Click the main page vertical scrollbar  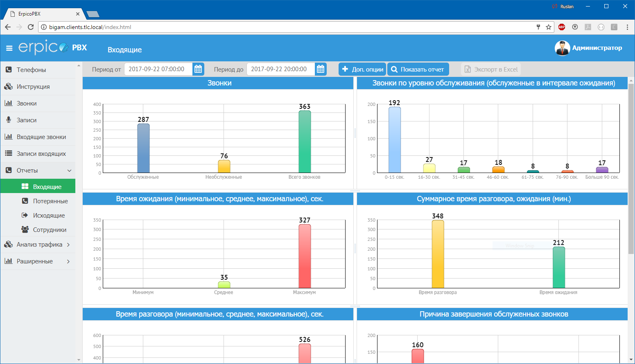[x=631, y=169]
